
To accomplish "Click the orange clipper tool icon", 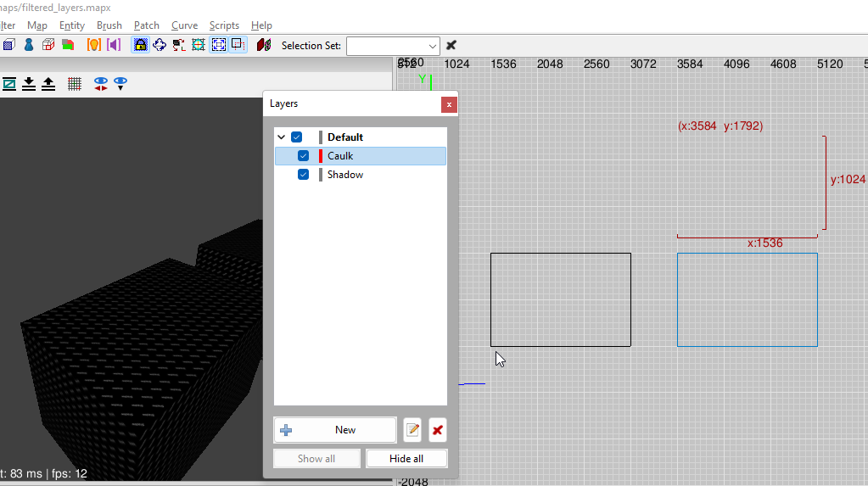I will (x=94, y=45).
